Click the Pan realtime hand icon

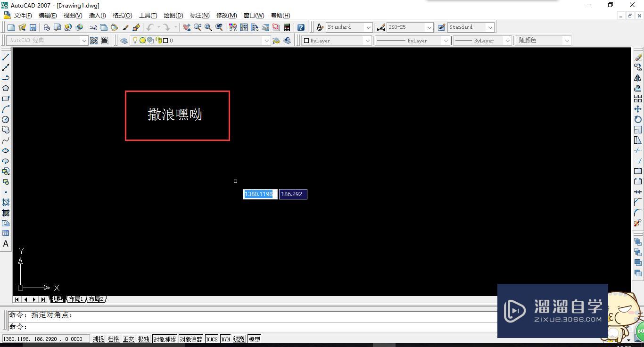187,27
